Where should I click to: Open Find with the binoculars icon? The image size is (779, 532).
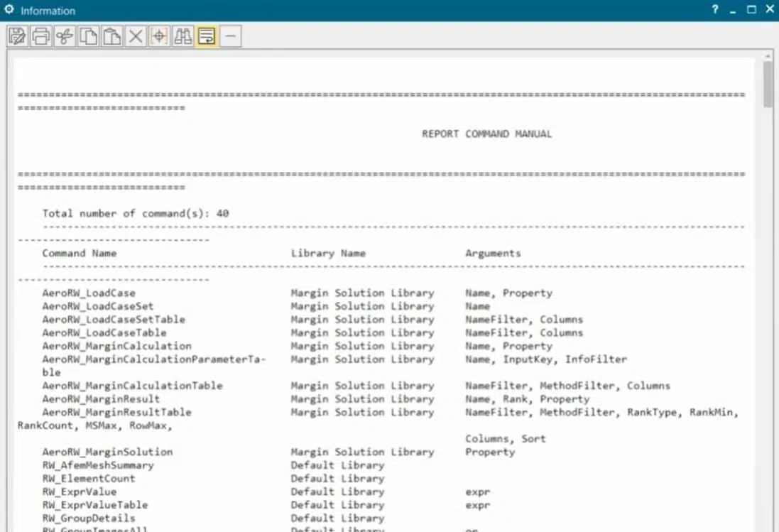point(183,36)
